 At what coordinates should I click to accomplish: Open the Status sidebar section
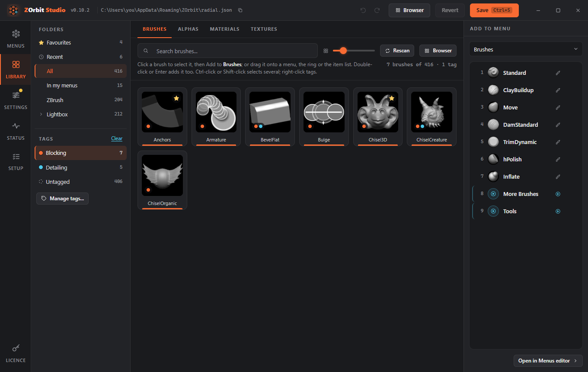pyautogui.click(x=16, y=131)
